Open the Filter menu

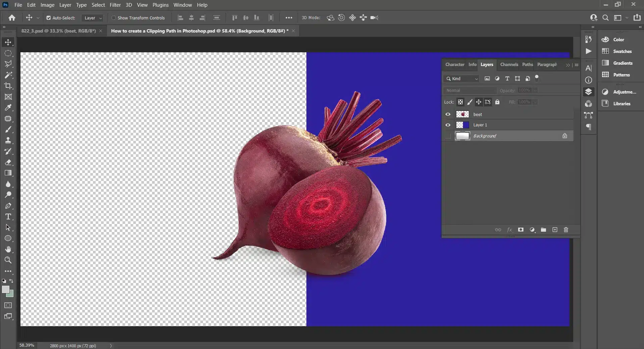pyautogui.click(x=115, y=5)
